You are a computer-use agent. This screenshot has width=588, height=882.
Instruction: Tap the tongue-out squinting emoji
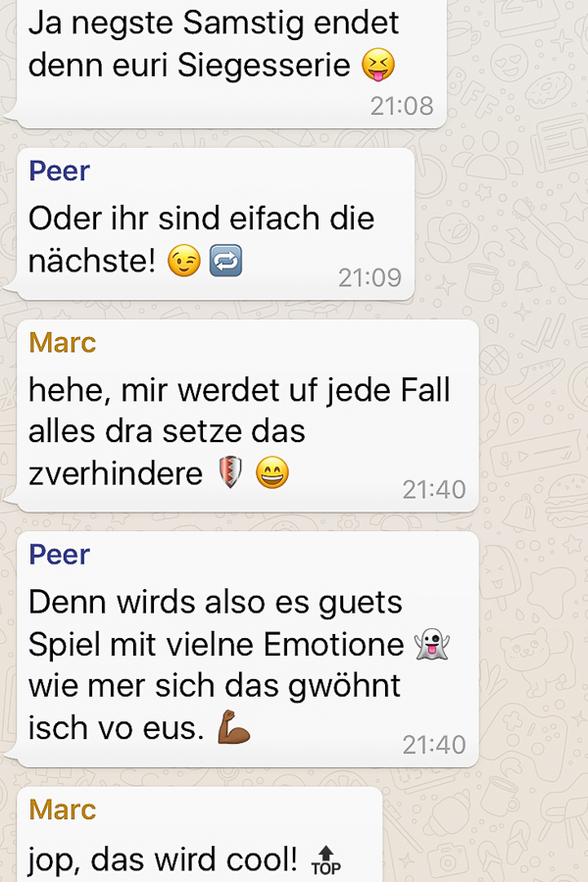(x=378, y=65)
